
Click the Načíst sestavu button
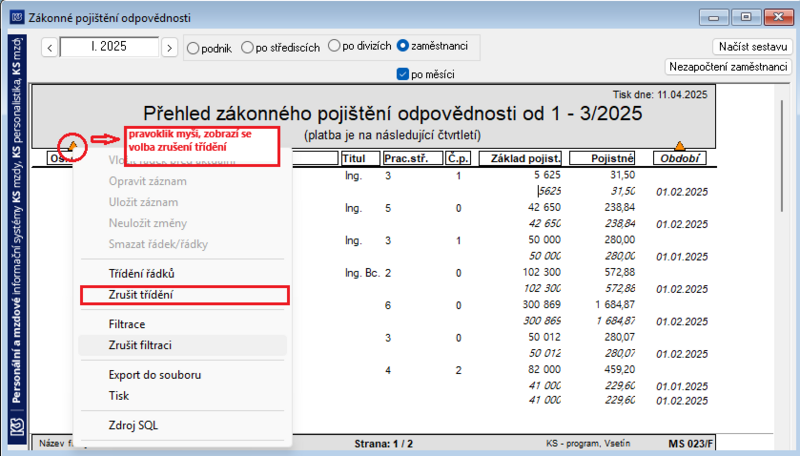pyautogui.click(x=753, y=46)
